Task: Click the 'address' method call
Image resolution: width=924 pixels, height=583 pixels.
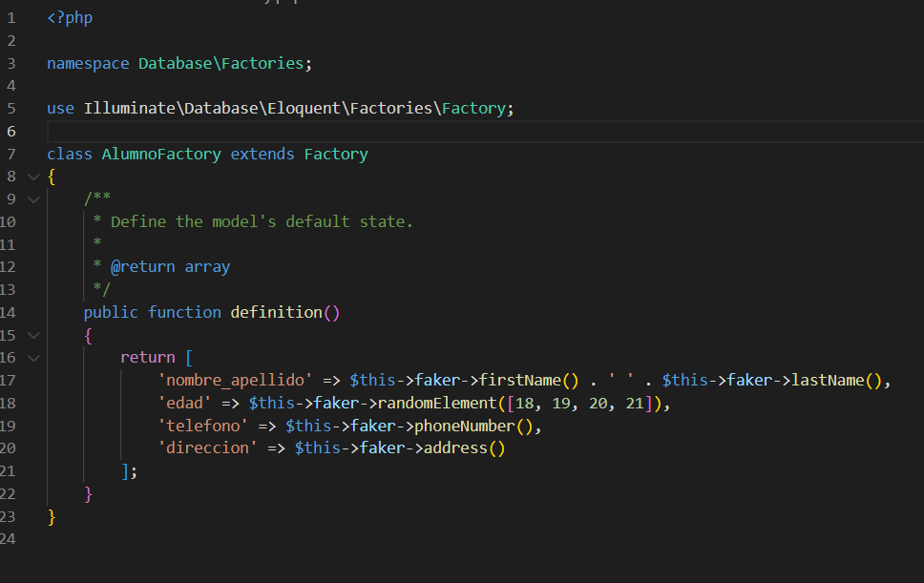Action: coord(455,448)
